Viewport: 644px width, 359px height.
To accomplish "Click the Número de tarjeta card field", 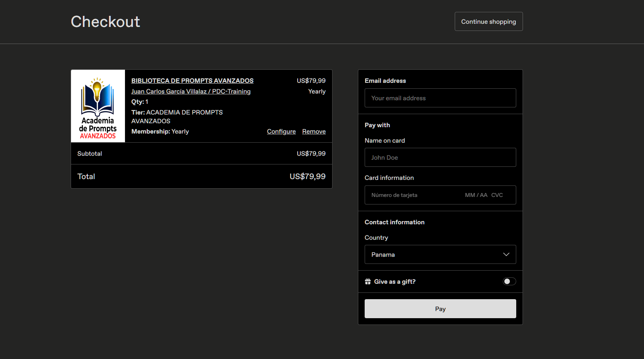I will pyautogui.click(x=413, y=195).
